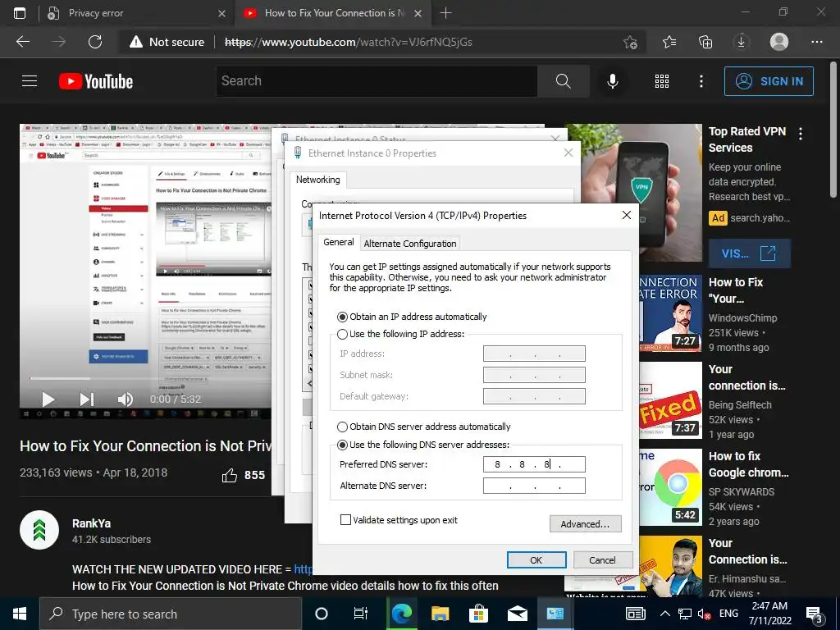Select Obtain DNS server address automatically
Viewport: 840px width, 630px height.
pos(342,427)
